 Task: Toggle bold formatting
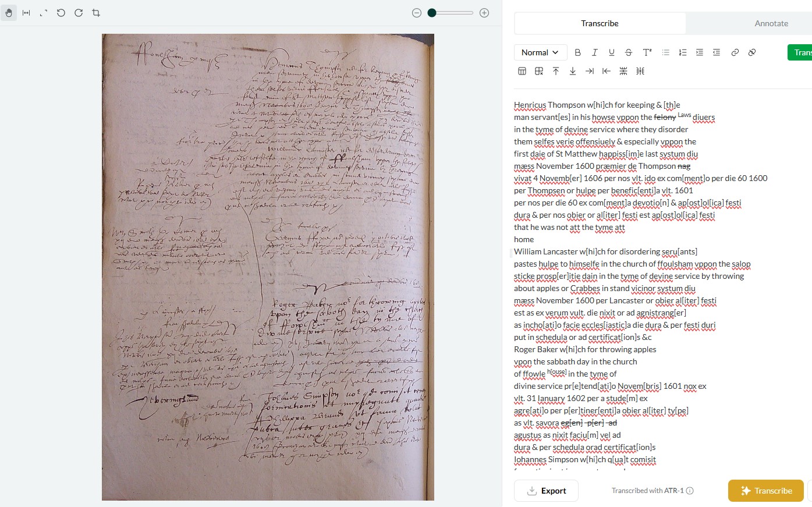click(x=577, y=52)
